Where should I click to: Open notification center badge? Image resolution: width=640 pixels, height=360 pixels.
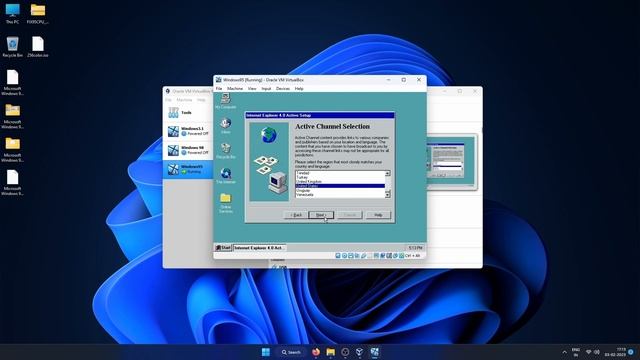[631, 352]
